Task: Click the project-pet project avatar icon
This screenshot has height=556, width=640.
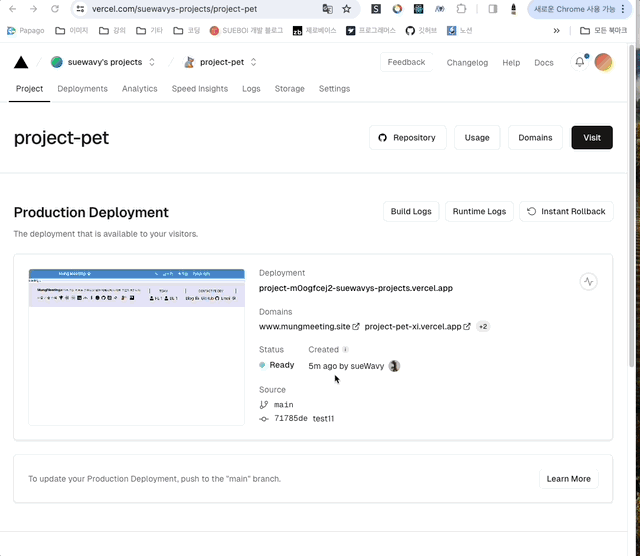Action: [x=189, y=62]
